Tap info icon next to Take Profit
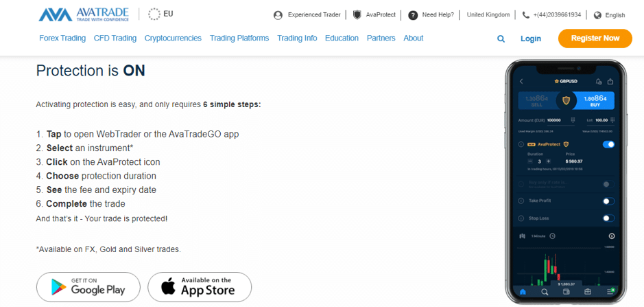Screen dimensions: 644x307 click(521, 201)
